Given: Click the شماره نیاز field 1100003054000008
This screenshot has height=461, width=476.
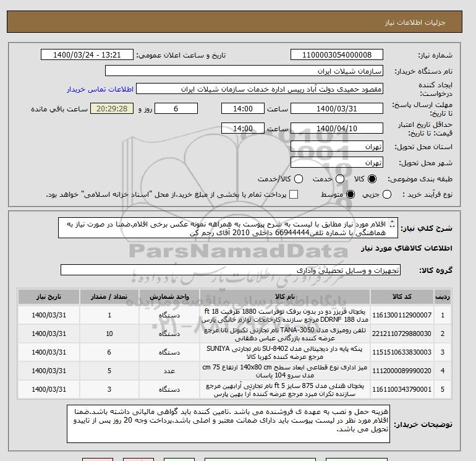Looking at the screenshot, I should pyautogui.click(x=337, y=54).
